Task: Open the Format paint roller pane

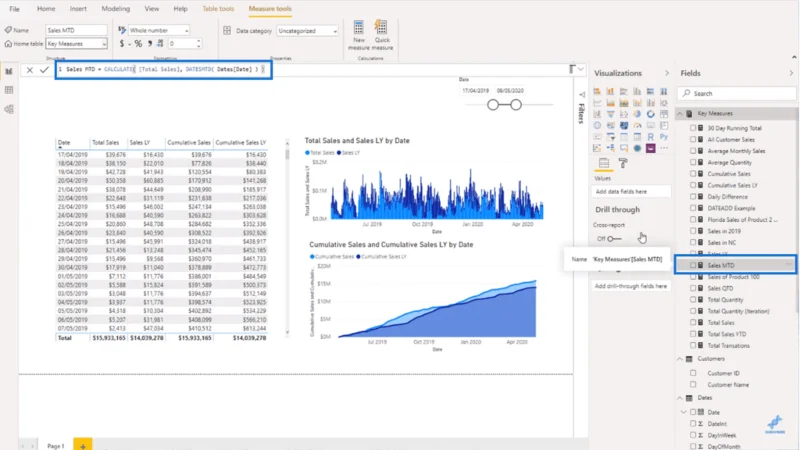Action: coord(623,163)
